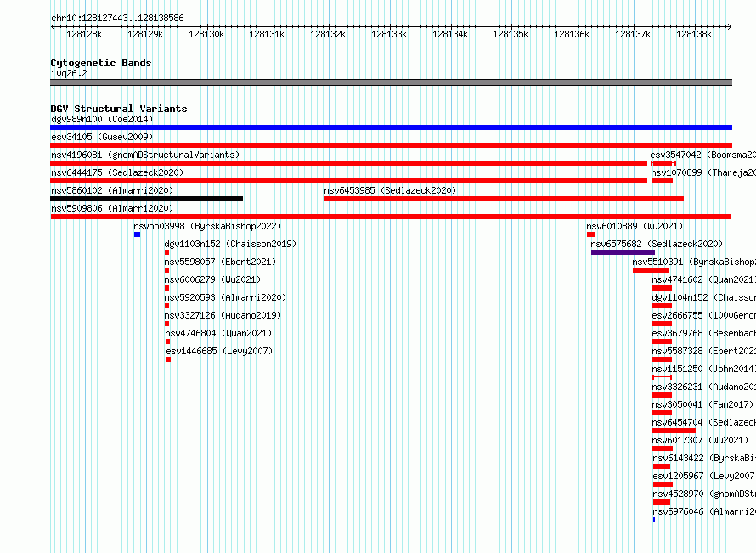Open variant nsv4746804 (Quan2021) label
756x553 pixels.
[218, 333]
